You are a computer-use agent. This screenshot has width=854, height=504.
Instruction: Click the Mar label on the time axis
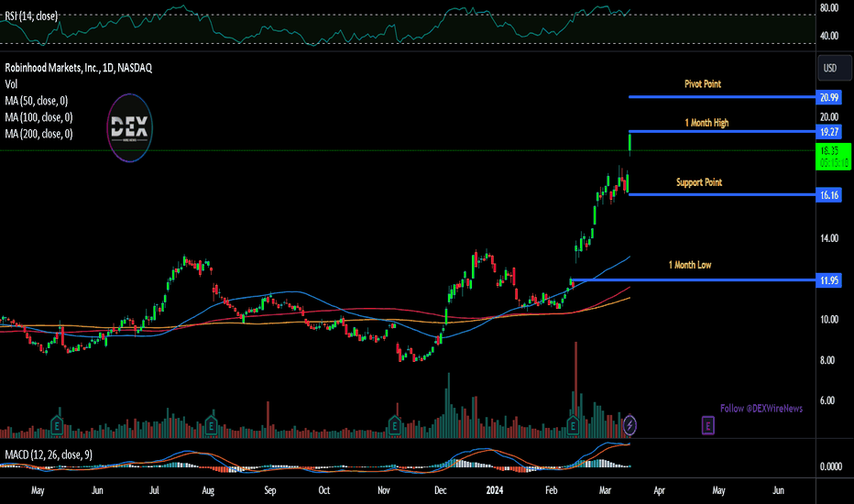coord(605,490)
